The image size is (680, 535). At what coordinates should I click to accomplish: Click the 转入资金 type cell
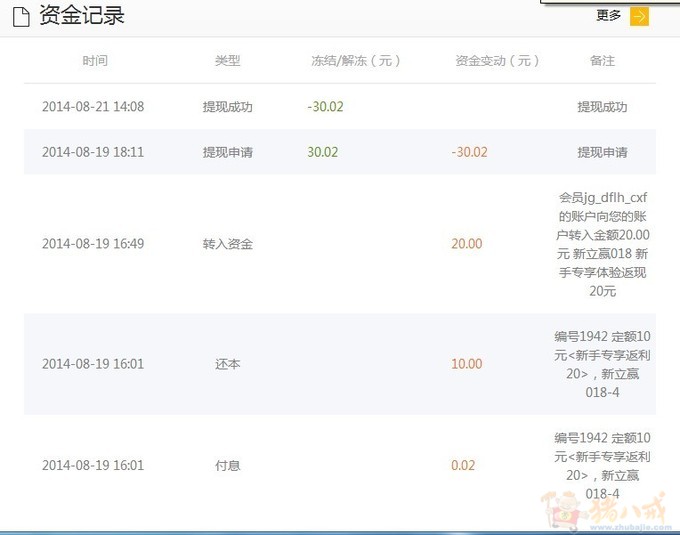click(x=228, y=244)
